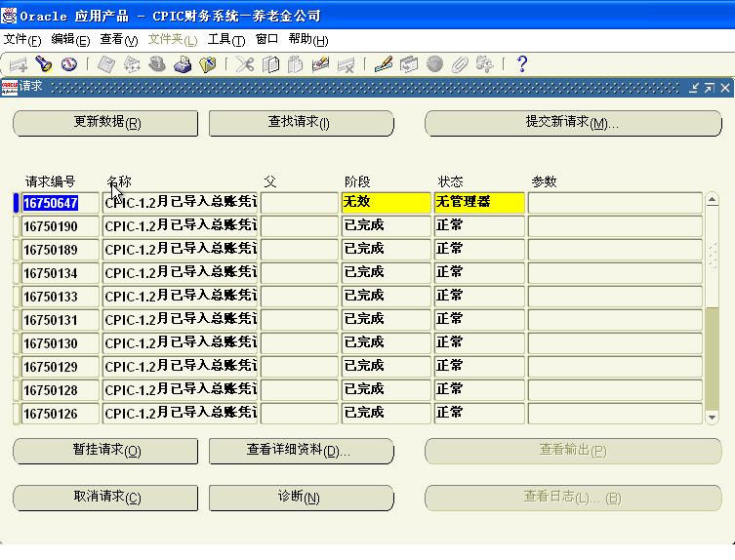
Task: Select request number 16750129
Action: 60,367
